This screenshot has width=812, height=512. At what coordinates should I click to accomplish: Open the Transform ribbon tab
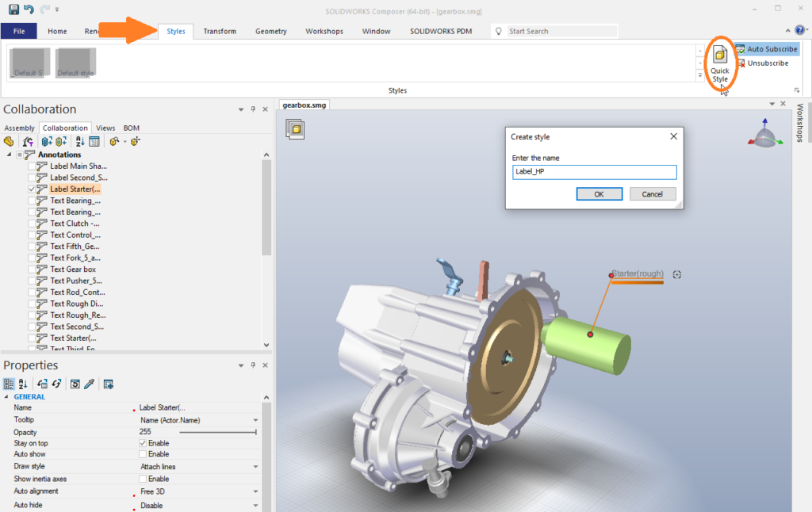click(x=220, y=32)
